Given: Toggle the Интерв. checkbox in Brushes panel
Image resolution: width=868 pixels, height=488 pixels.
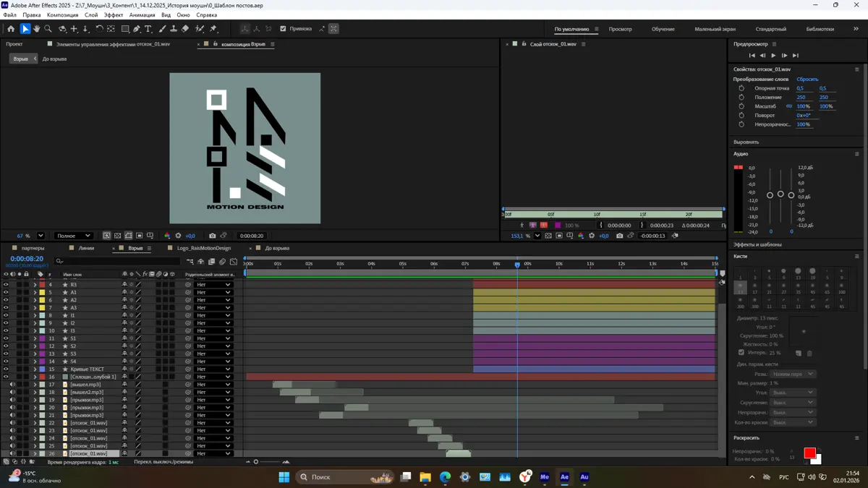Looking at the screenshot, I should [741, 353].
